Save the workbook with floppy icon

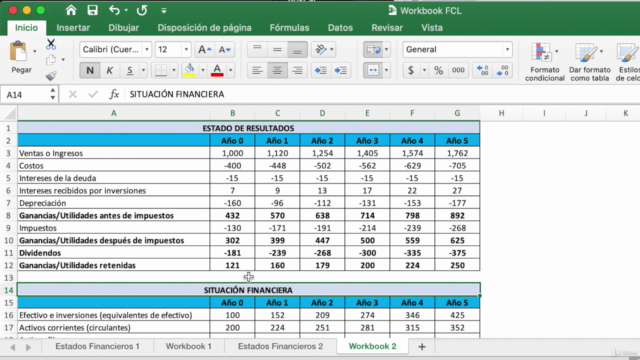93,10
